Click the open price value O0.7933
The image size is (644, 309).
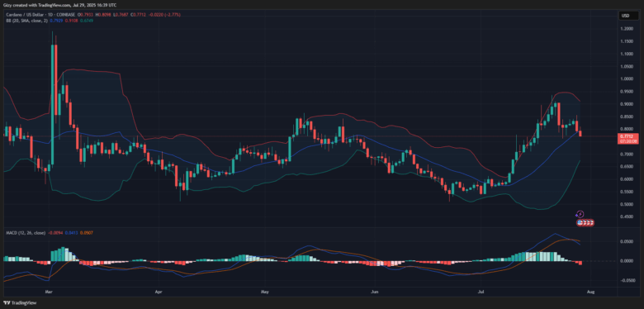85,15
